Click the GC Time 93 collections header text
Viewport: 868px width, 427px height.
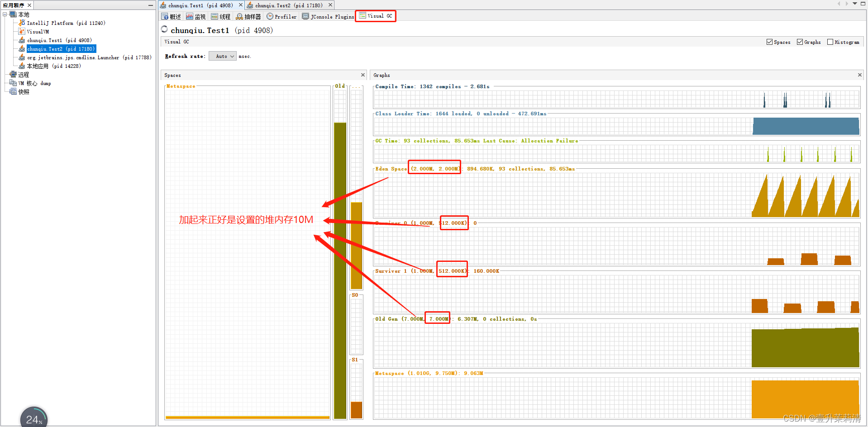pos(477,141)
